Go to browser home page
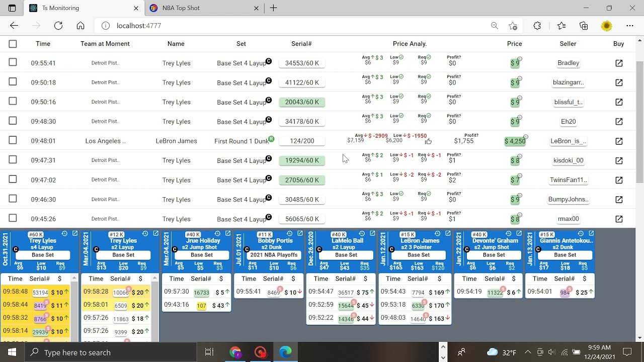This screenshot has width=644, height=362. pos(80,26)
